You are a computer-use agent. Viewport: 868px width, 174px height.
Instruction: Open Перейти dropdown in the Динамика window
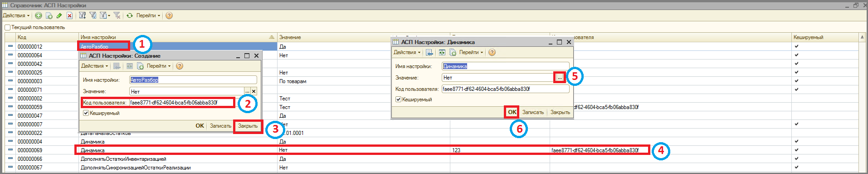click(471, 52)
